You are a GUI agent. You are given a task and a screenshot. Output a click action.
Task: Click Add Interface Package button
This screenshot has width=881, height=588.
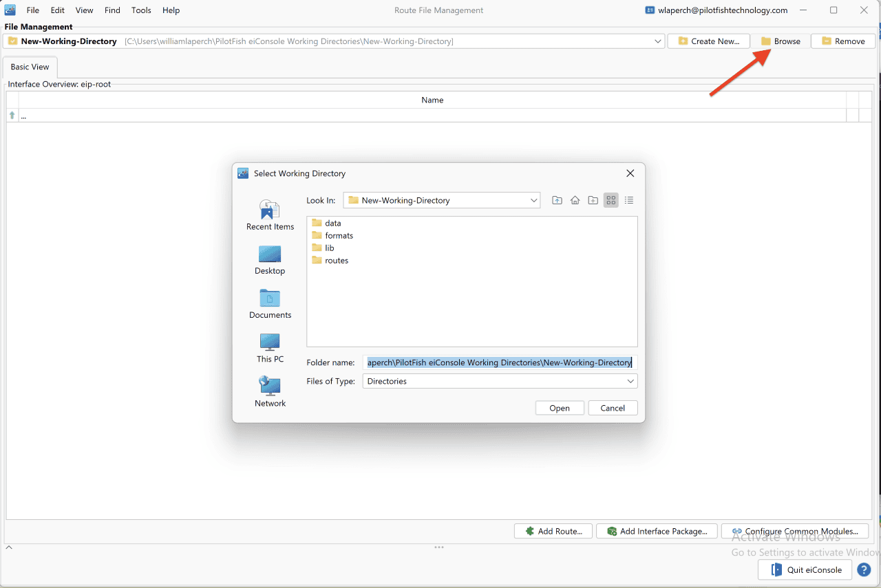tap(657, 531)
